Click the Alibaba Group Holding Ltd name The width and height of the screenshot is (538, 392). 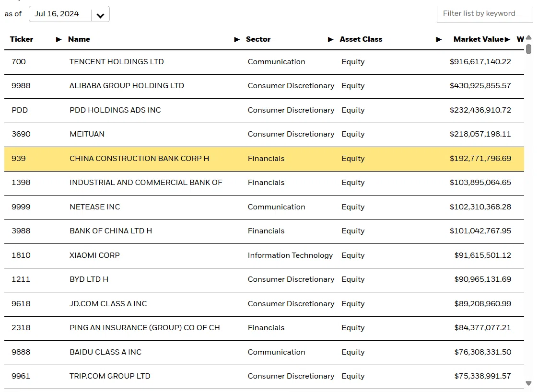127,86
